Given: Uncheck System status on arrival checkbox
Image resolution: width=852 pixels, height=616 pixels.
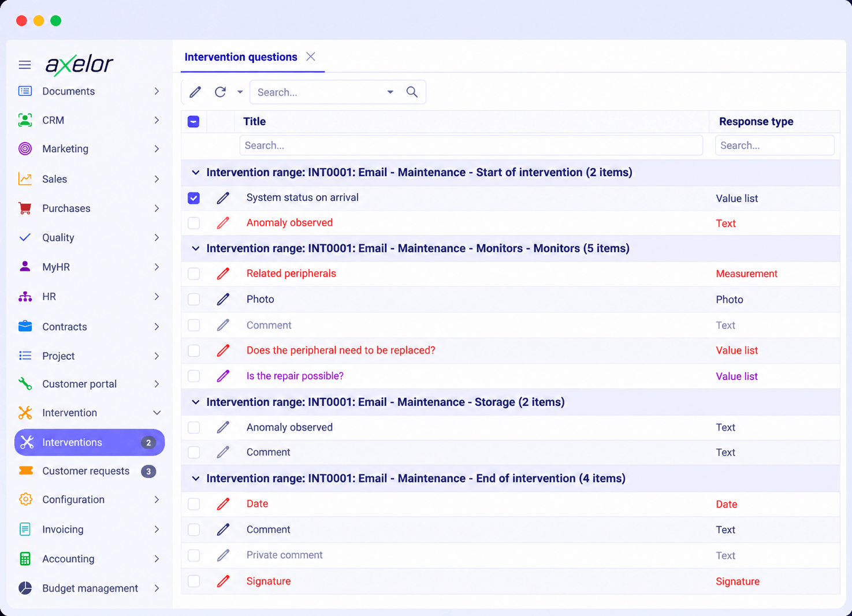Looking at the screenshot, I should (x=194, y=198).
